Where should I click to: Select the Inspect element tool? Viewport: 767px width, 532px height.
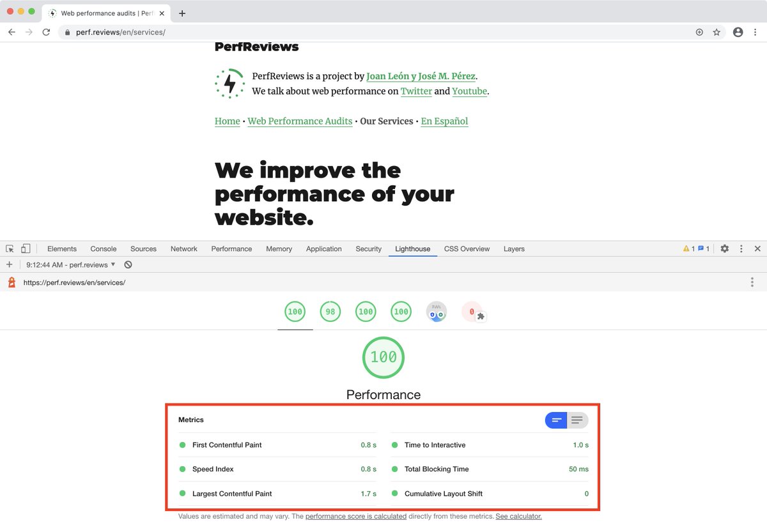10,248
